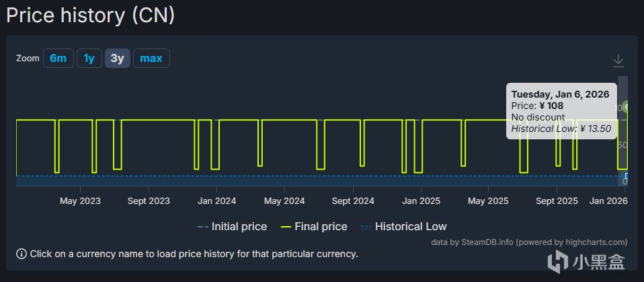Viewport: 644px width, 282px height.
Task: Set zoom range to 6m
Action: click(x=58, y=59)
